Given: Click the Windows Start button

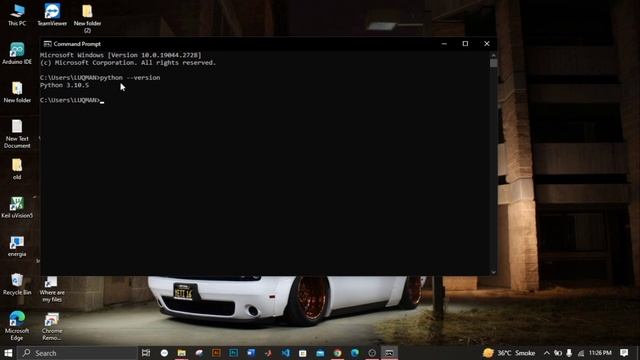Looking at the screenshot, I should point(8,353).
